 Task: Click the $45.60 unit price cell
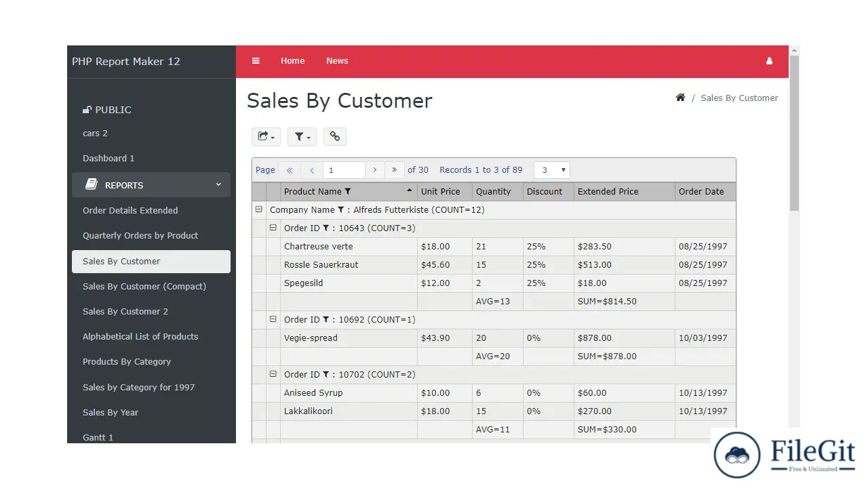point(445,265)
